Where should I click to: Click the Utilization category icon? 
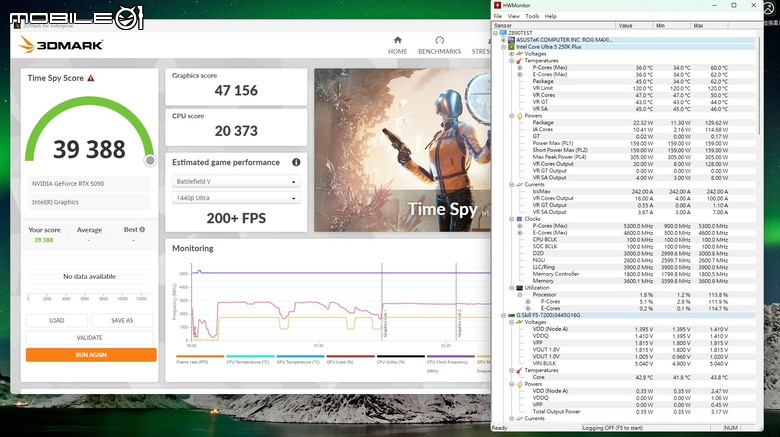(x=519, y=288)
